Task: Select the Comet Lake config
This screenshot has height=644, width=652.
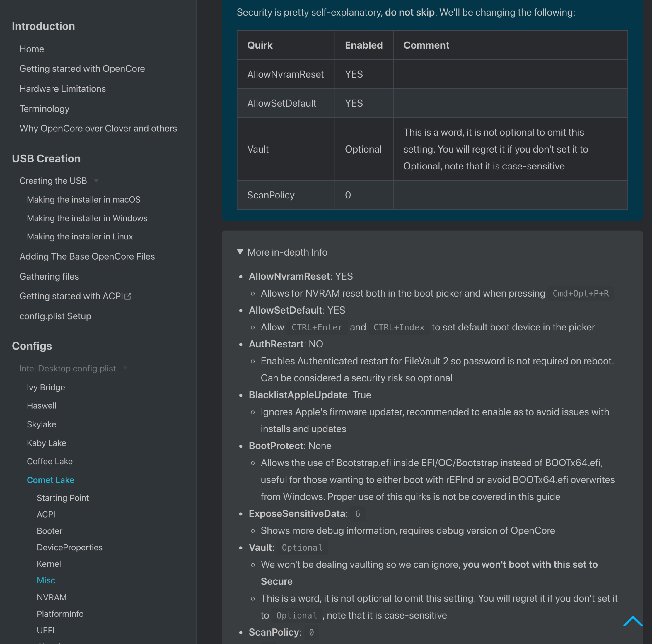Action: [x=51, y=480]
